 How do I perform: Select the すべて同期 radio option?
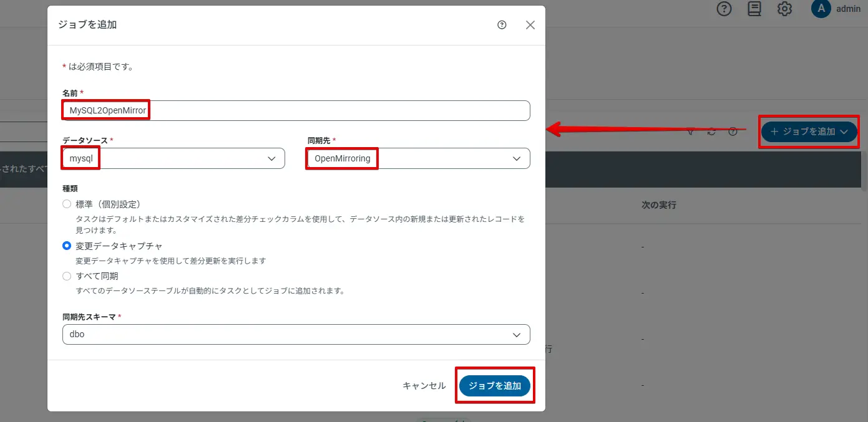[67, 276]
